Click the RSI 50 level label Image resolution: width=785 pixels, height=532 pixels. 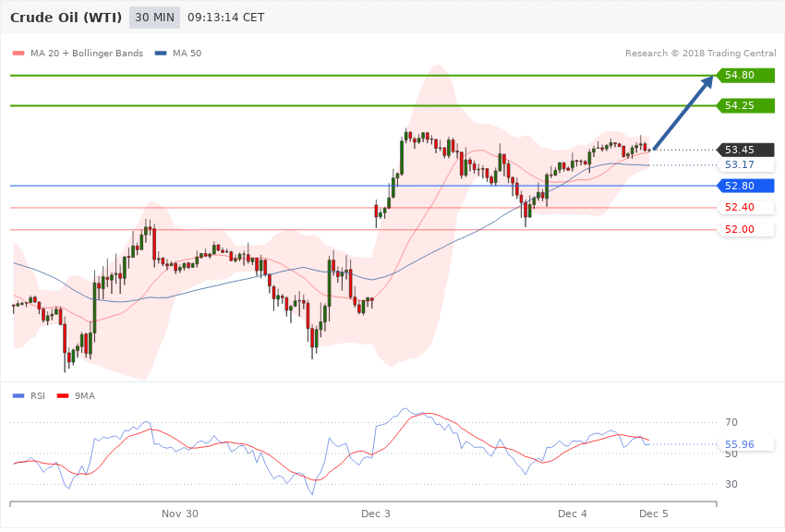click(x=731, y=453)
